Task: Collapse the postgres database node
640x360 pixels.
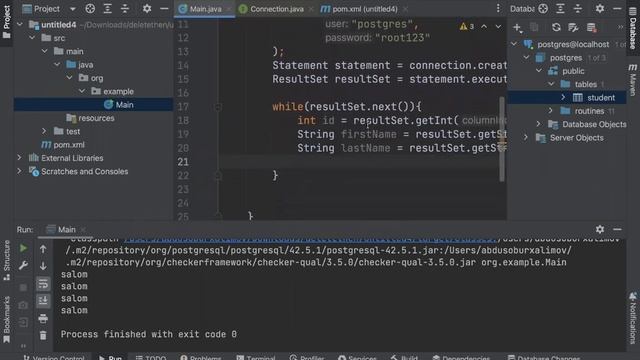Action: coord(526,58)
